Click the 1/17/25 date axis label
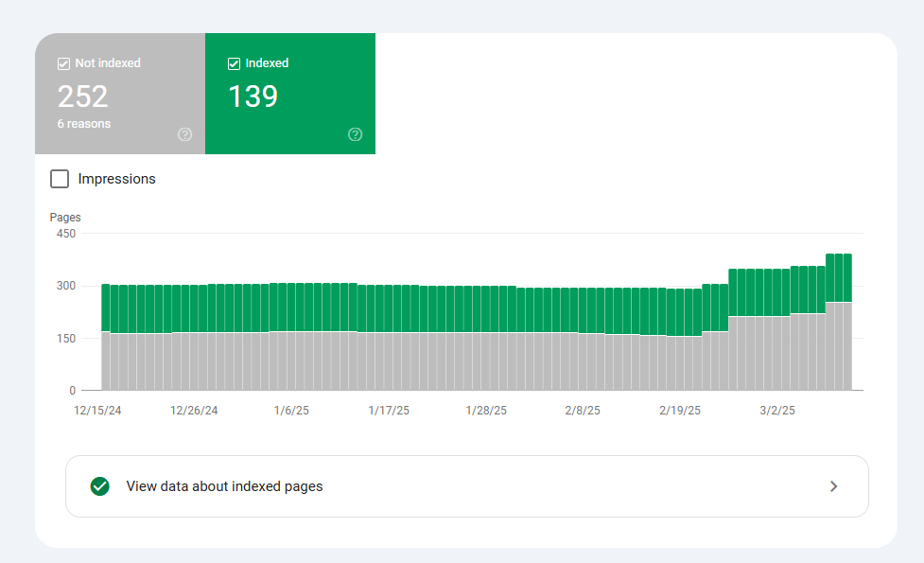 [389, 411]
